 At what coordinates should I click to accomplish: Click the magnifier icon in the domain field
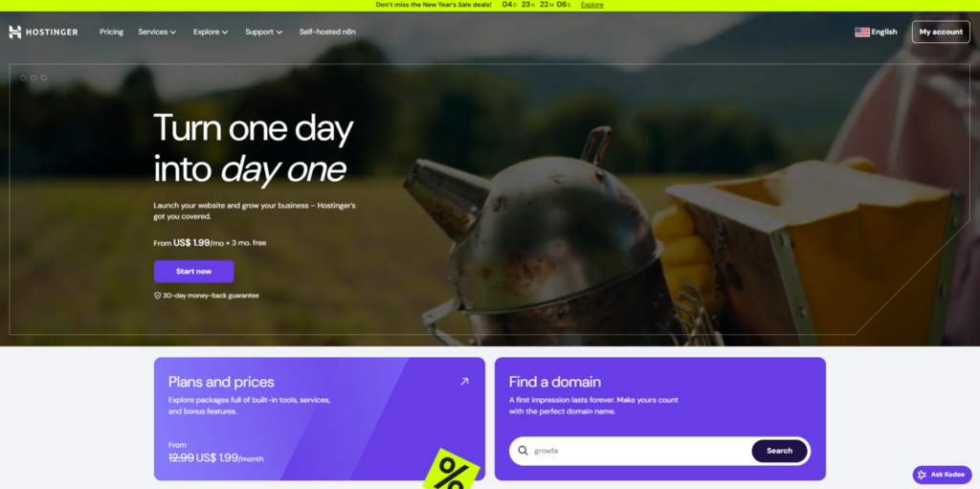point(523,451)
